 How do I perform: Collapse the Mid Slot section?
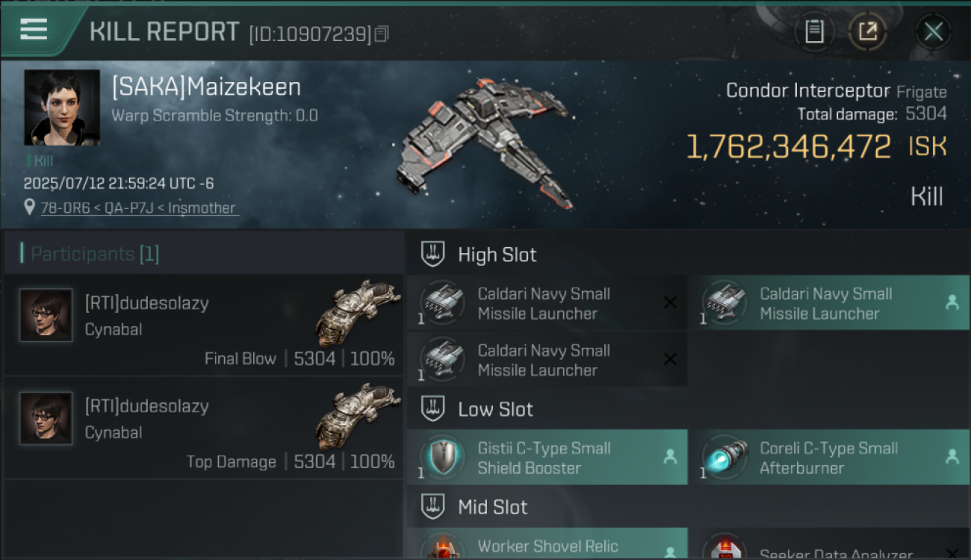(x=433, y=507)
